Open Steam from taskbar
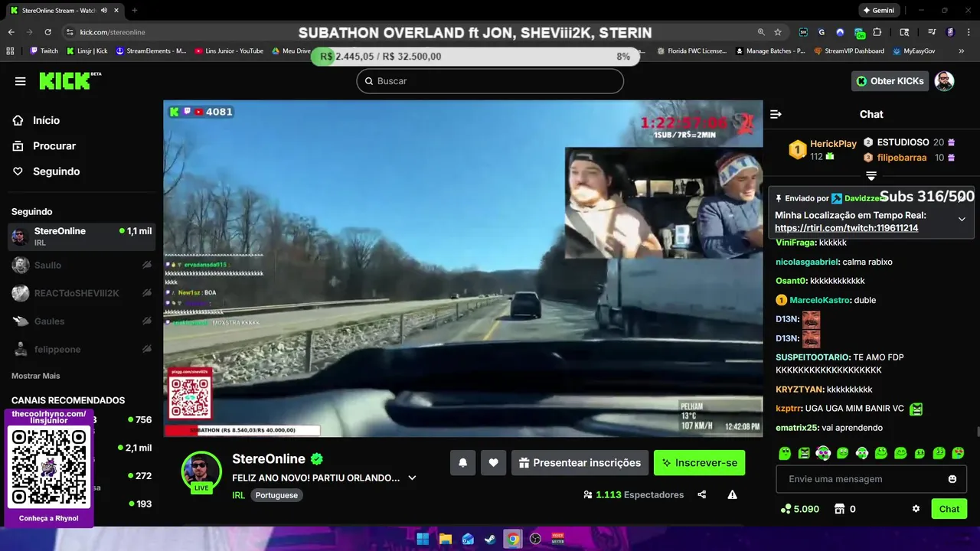The width and height of the screenshot is (980, 551). (490, 539)
